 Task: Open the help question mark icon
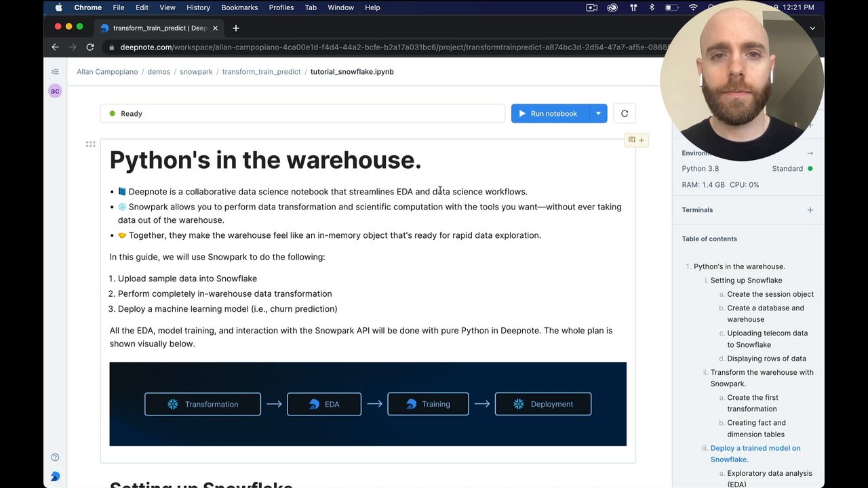click(55, 457)
